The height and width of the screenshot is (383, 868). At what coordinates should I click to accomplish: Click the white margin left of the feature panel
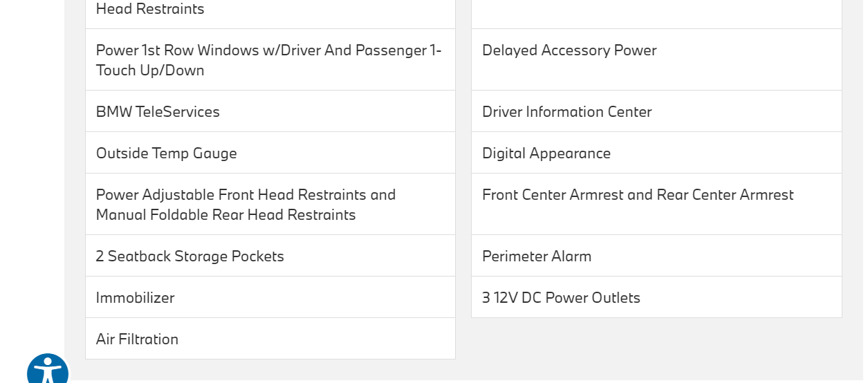click(x=31, y=173)
